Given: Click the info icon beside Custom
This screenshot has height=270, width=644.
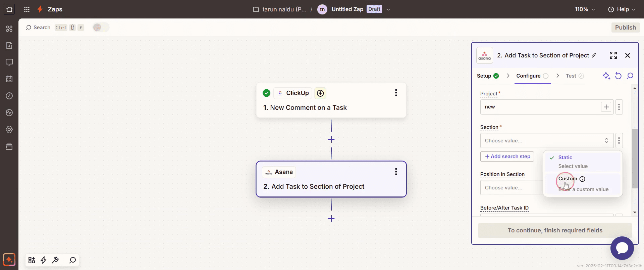Looking at the screenshot, I should click(582, 179).
